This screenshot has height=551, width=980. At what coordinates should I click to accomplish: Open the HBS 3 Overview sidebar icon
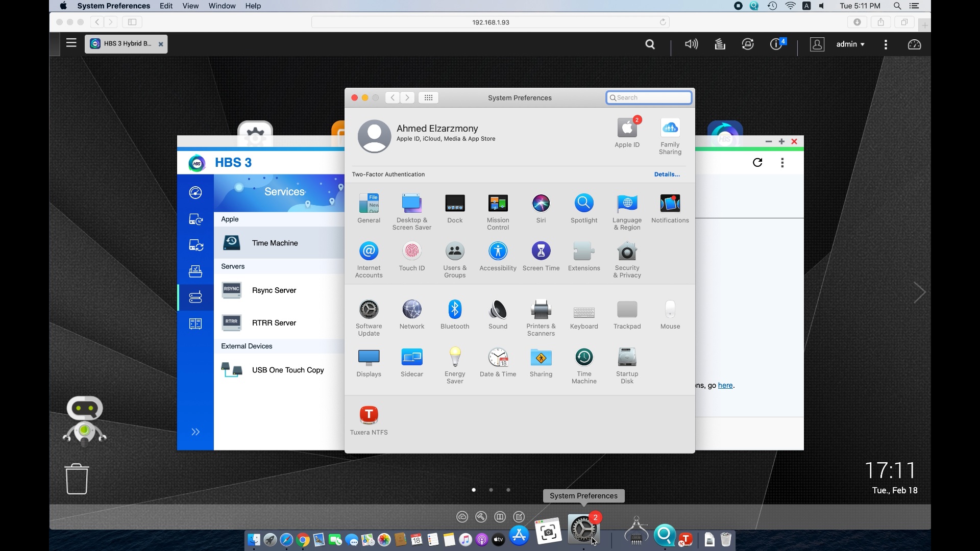pyautogui.click(x=195, y=192)
